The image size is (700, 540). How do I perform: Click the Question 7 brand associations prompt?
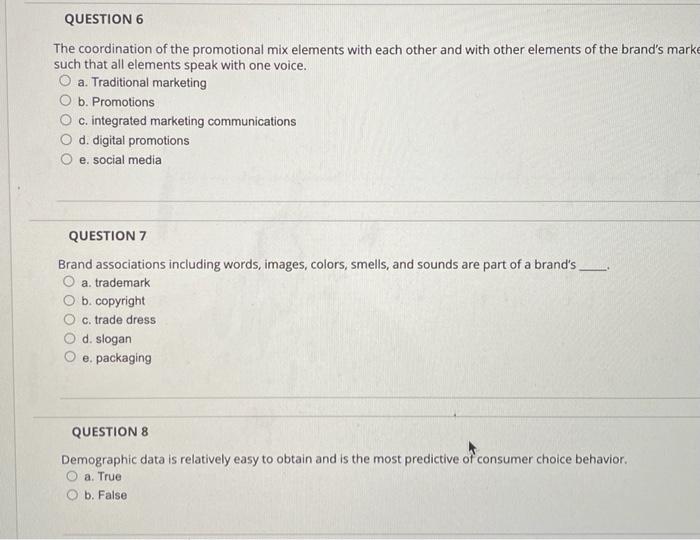334,265
